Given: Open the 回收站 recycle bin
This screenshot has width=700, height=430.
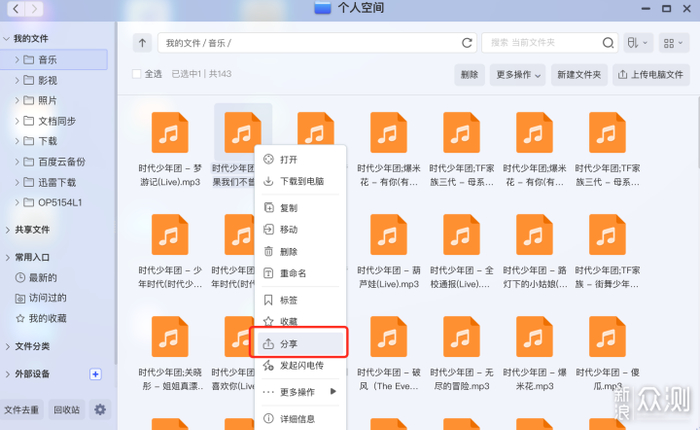Looking at the screenshot, I should 67,409.
